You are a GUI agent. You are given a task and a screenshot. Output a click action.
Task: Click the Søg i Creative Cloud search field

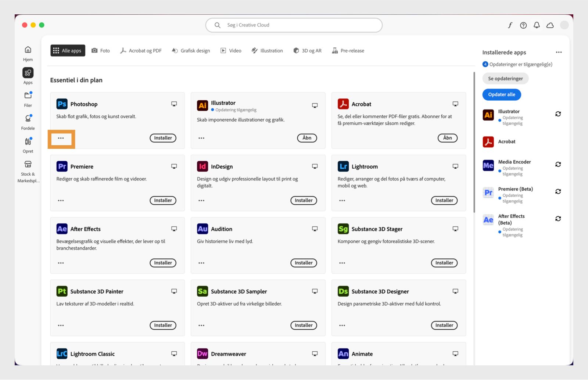pyautogui.click(x=294, y=25)
